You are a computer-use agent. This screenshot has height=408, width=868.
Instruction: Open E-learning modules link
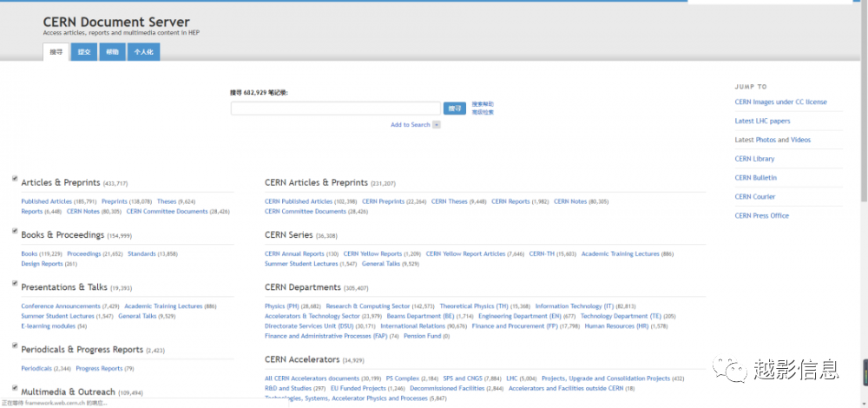[x=48, y=326]
